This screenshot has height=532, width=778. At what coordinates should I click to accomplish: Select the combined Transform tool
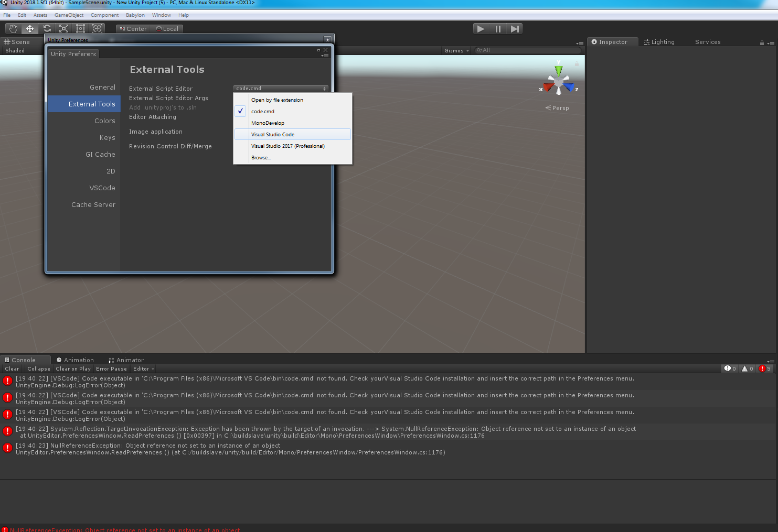pos(97,29)
